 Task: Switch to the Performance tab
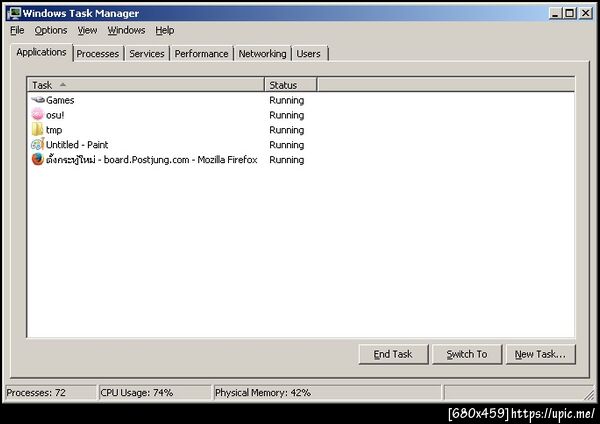pyautogui.click(x=201, y=54)
